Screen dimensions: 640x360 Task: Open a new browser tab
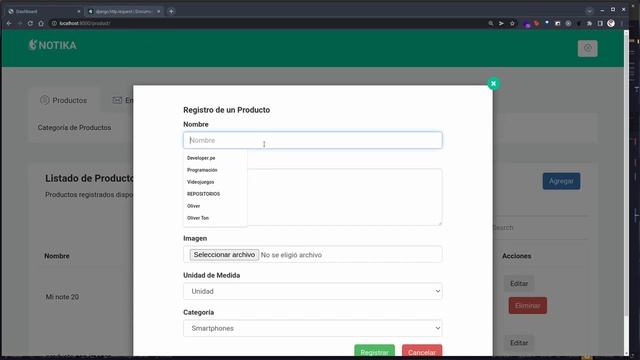[171, 11]
